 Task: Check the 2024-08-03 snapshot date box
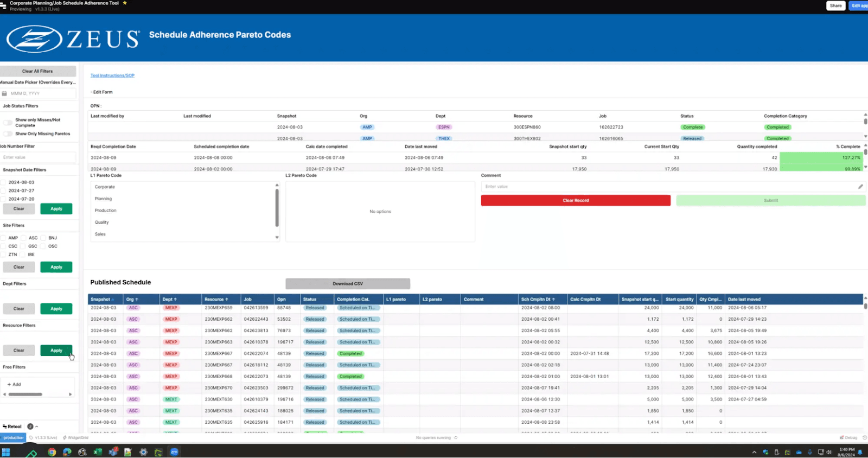pos(4,182)
